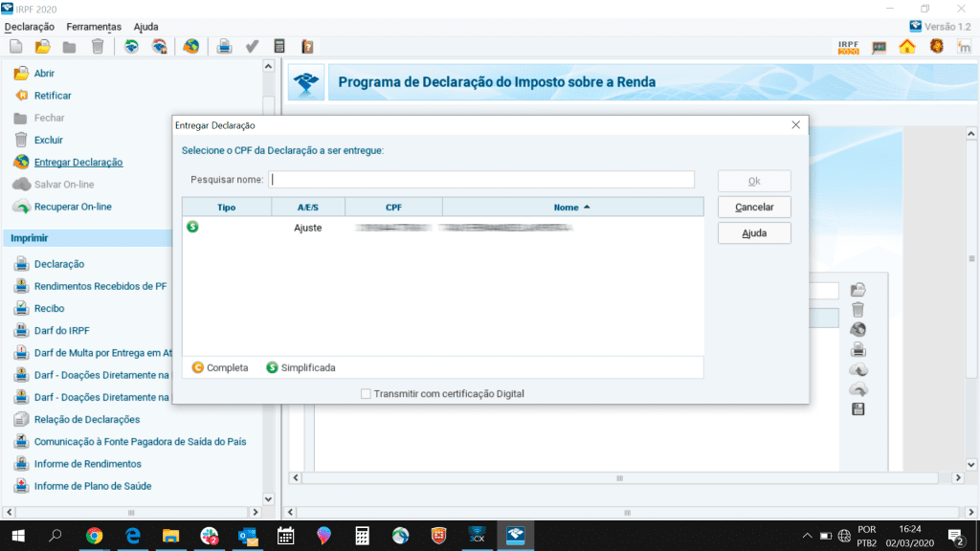Click the lion icon in top-right toolbar
980x551 pixels.
(x=936, y=47)
